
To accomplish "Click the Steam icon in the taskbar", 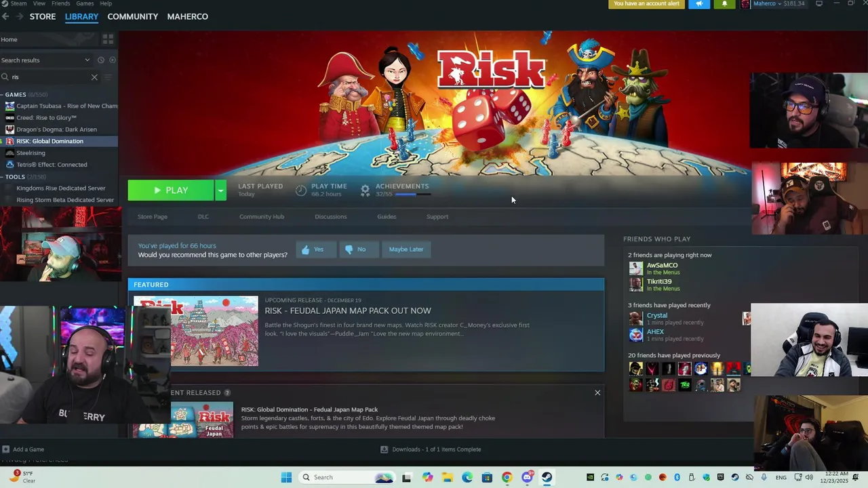I will (547, 477).
